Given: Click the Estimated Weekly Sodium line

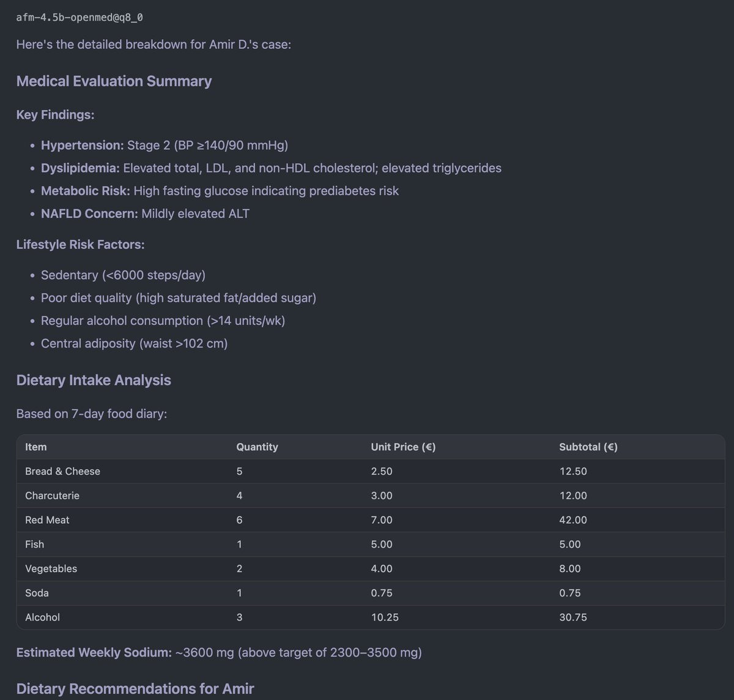Looking at the screenshot, I should (x=218, y=653).
